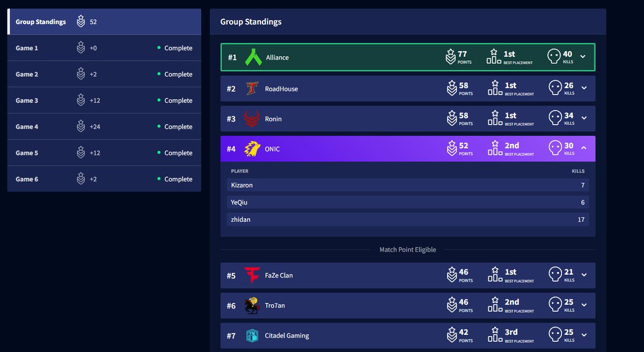Expand the Ronin row chevron
The height and width of the screenshot is (352, 644).
pyautogui.click(x=584, y=118)
